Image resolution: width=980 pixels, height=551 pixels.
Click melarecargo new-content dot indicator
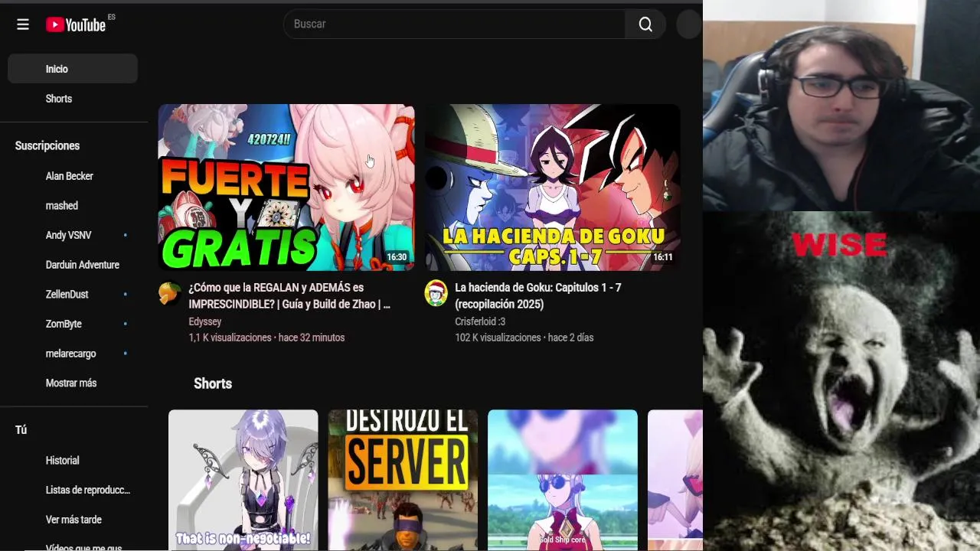(x=126, y=354)
